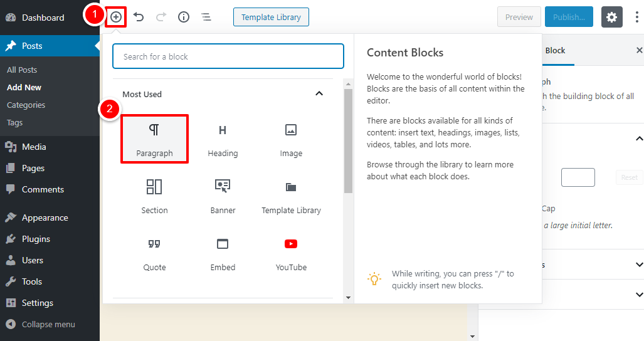Open Media in the sidebar menu
644x341 pixels.
click(x=34, y=147)
